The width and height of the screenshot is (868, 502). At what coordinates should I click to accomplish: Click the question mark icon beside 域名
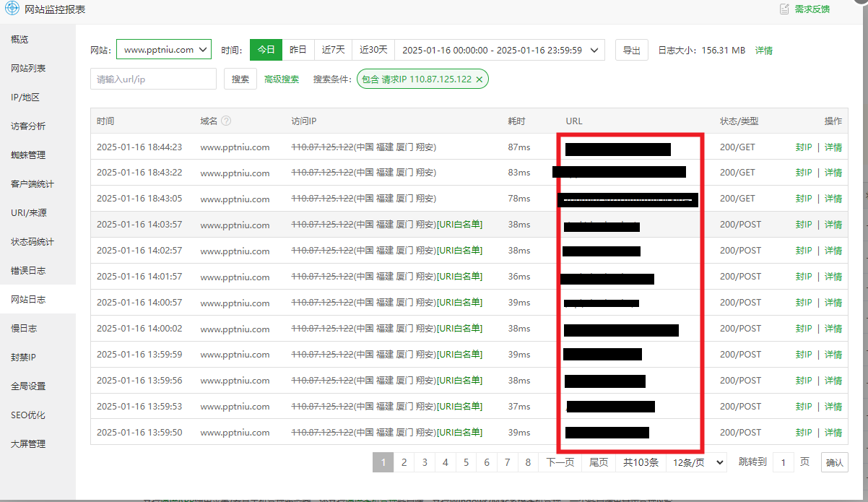[226, 121]
